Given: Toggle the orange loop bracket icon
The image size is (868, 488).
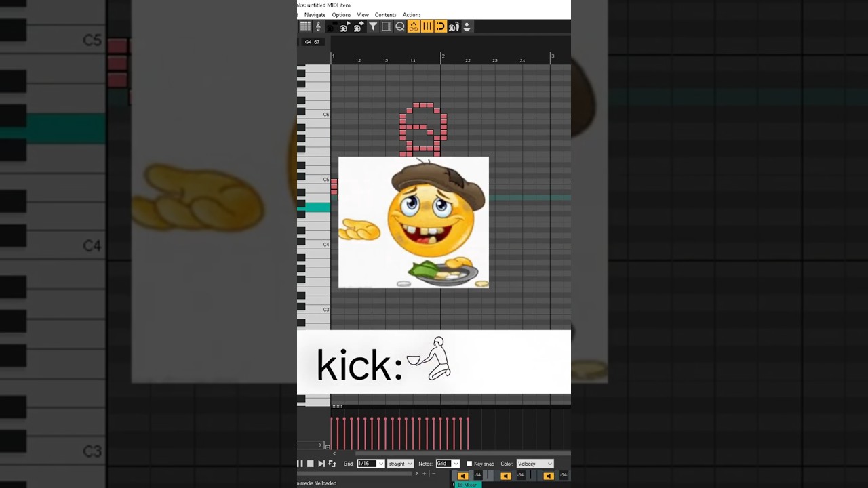Looking at the screenshot, I should click(441, 26).
